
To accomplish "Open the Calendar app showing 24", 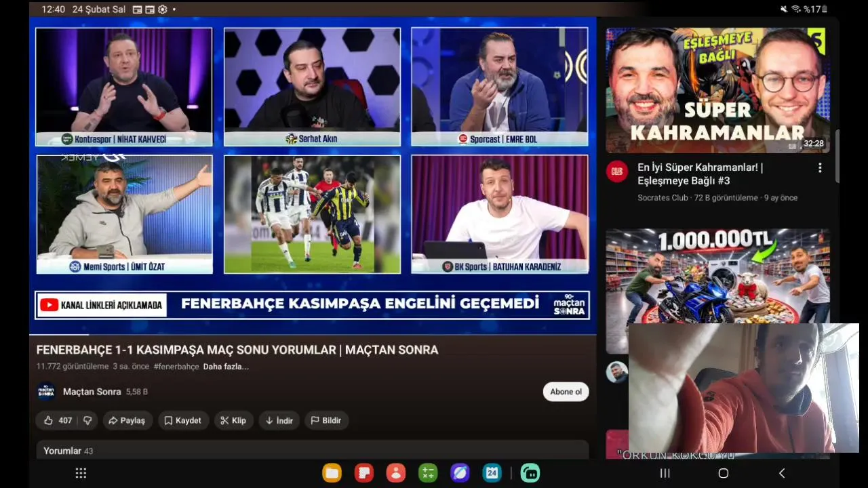I will point(492,473).
